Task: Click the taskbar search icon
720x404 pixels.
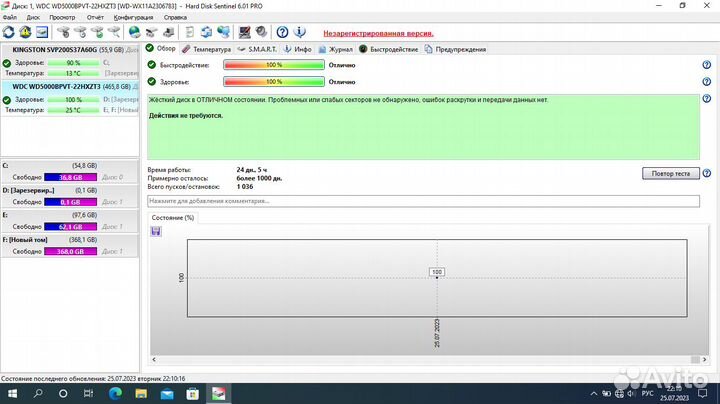Action: point(38,393)
